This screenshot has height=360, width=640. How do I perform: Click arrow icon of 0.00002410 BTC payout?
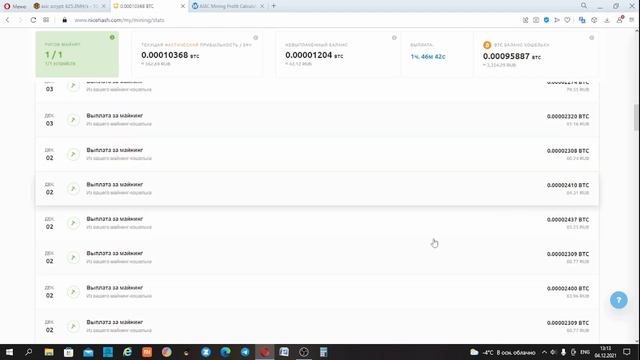tap(73, 189)
